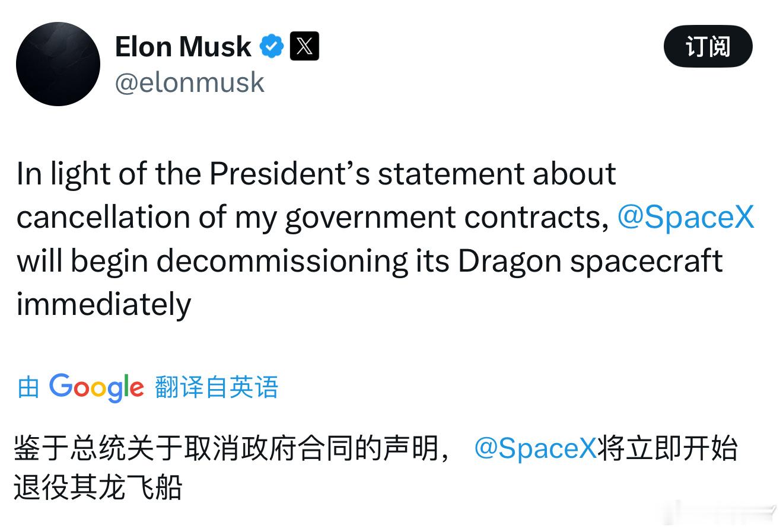Click the word "immediately" in the tweet
Screen dimensions: 783x532
click(x=104, y=305)
